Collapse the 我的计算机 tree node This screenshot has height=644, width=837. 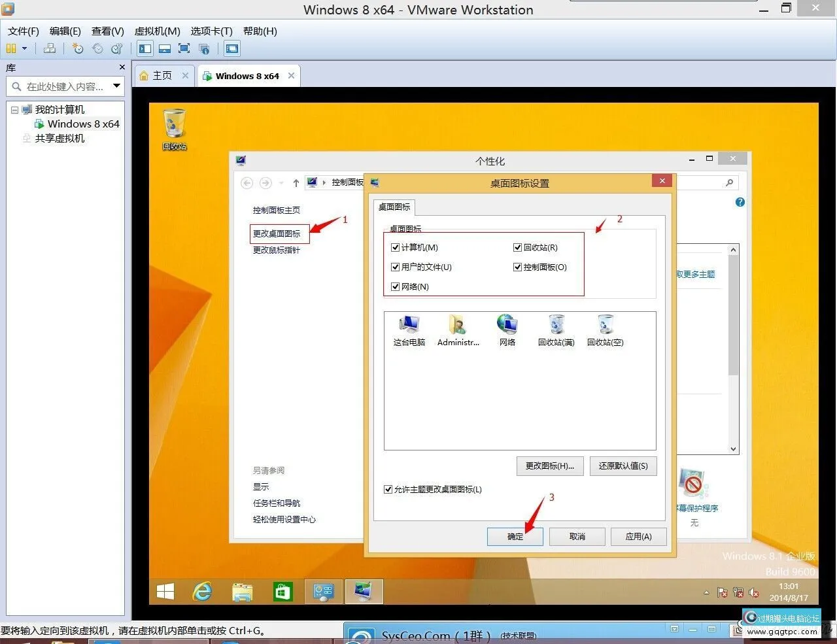(x=14, y=110)
